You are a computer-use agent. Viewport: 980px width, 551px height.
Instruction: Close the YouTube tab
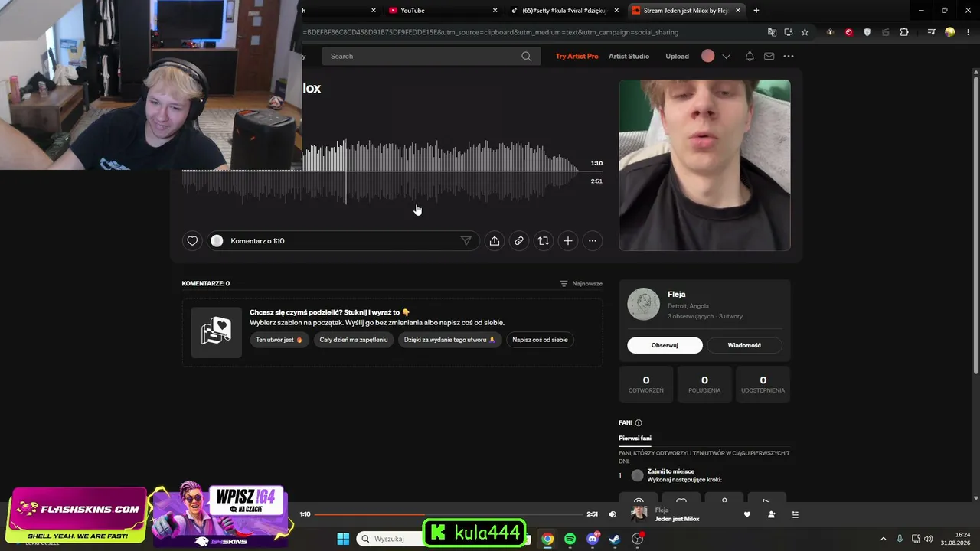coord(495,11)
